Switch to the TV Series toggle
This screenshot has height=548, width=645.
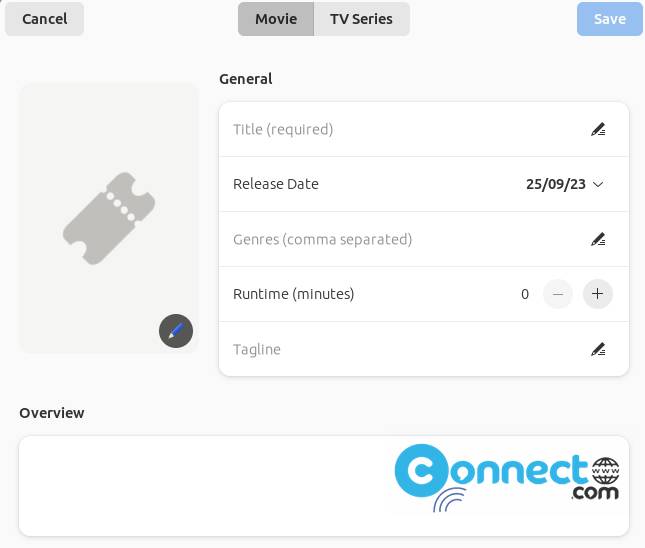coord(362,19)
